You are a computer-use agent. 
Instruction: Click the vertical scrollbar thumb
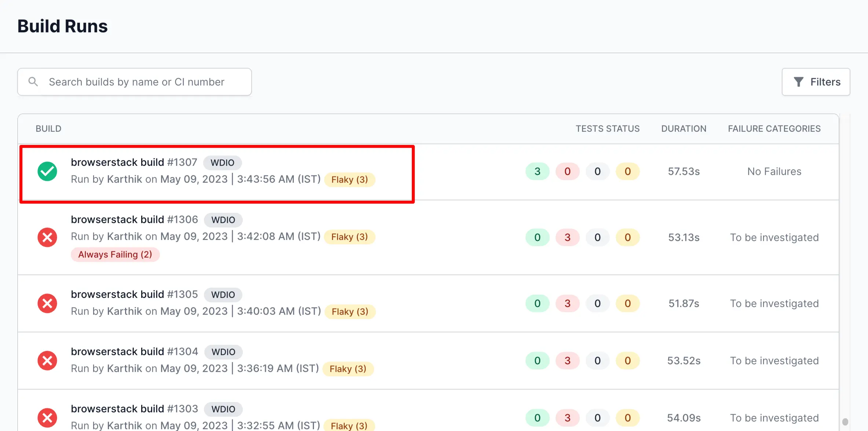pyautogui.click(x=845, y=421)
